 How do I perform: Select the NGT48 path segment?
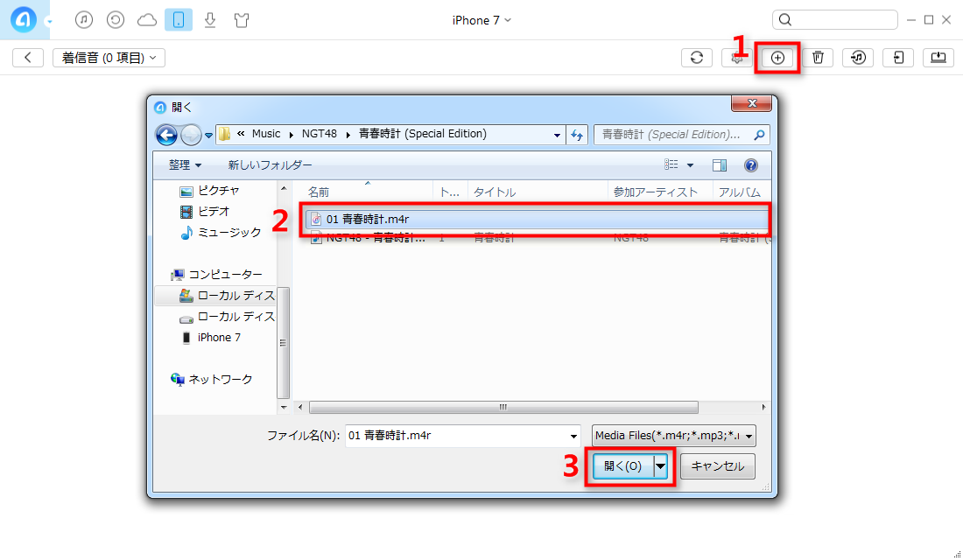pos(320,134)
